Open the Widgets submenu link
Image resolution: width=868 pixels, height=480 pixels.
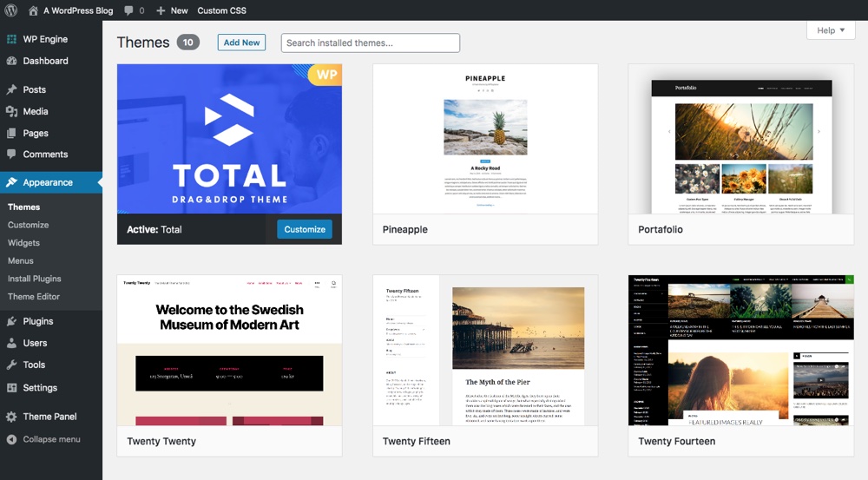coord(23,242)
